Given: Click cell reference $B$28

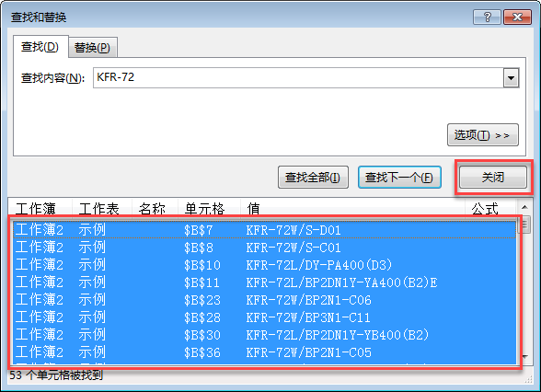Looking at the screenshot, I should pyautogui.click(x=201, y=317).
